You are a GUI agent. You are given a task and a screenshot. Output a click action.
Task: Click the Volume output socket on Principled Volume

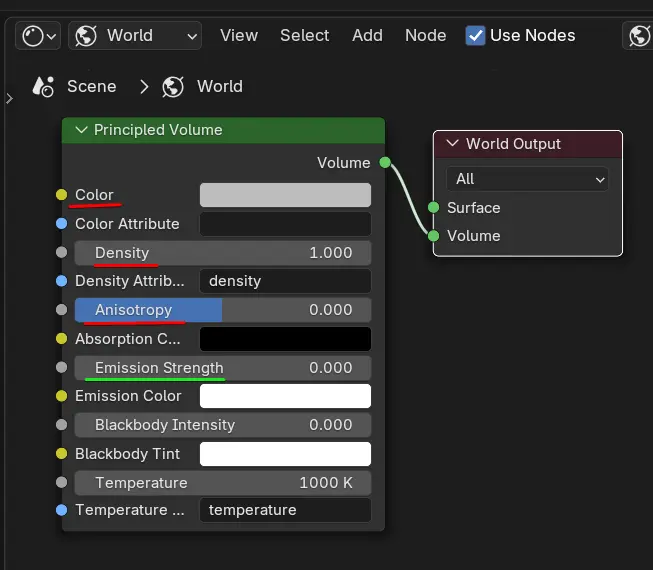385,162
